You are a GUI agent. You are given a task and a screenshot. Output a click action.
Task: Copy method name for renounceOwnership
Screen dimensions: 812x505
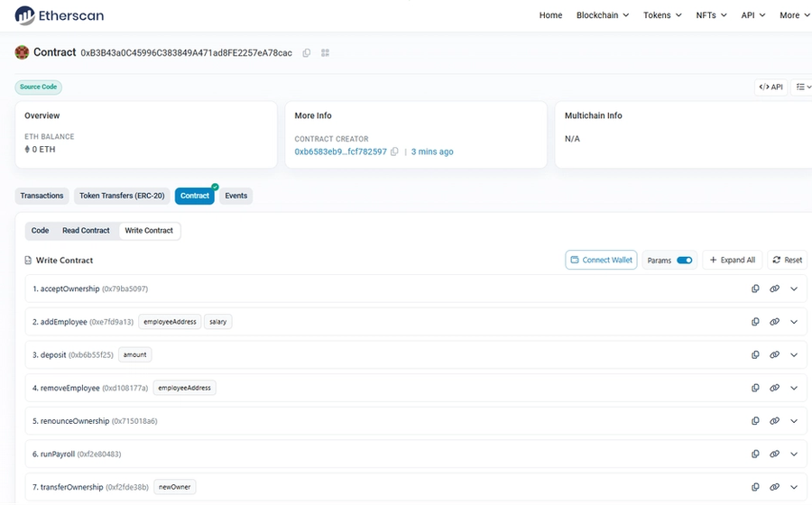755,421
